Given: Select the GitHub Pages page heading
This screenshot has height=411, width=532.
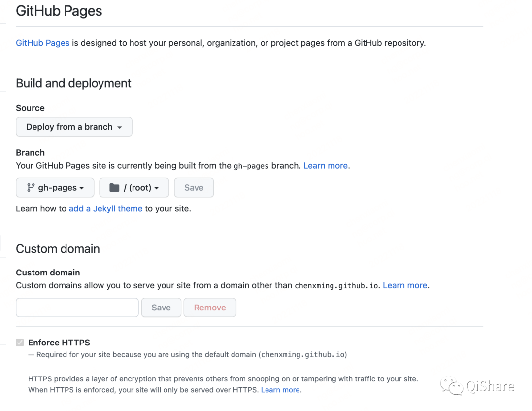Looking at the screenshot, I should coord(59,11).
